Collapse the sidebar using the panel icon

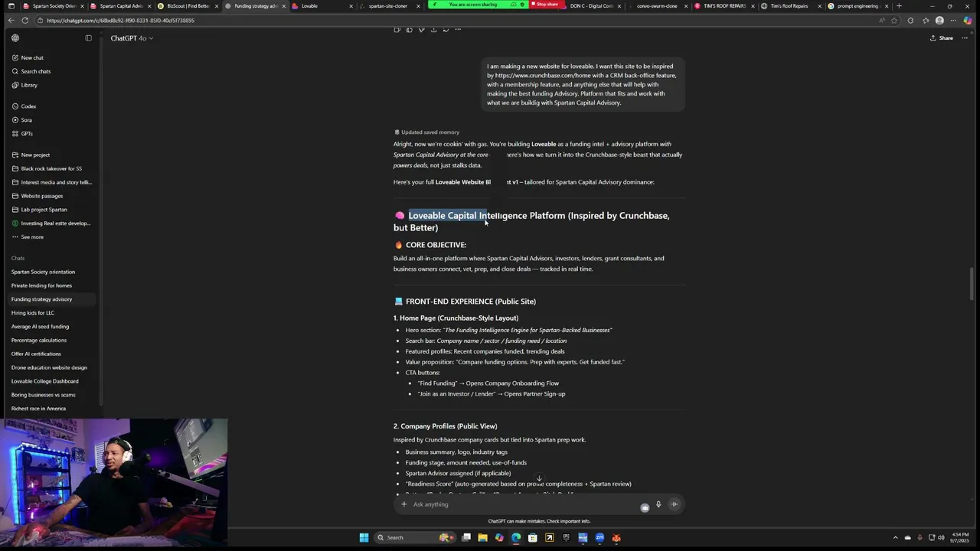click(x=88, y=37)
